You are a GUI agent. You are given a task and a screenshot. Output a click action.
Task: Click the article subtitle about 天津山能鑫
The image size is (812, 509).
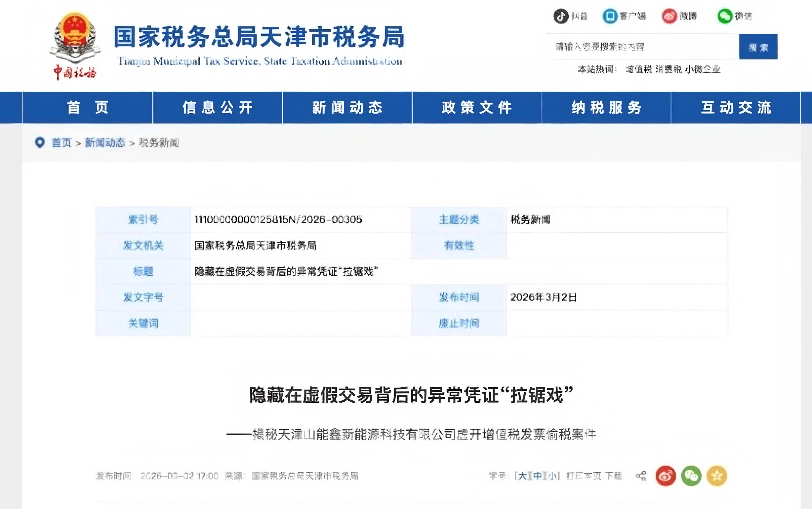(x=411, y=434)
